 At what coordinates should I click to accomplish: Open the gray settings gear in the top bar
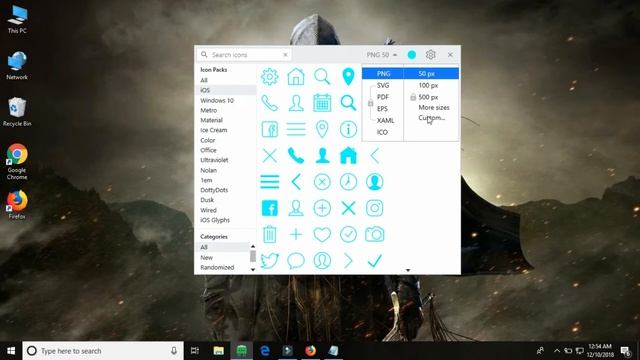(x=430, y=55)
